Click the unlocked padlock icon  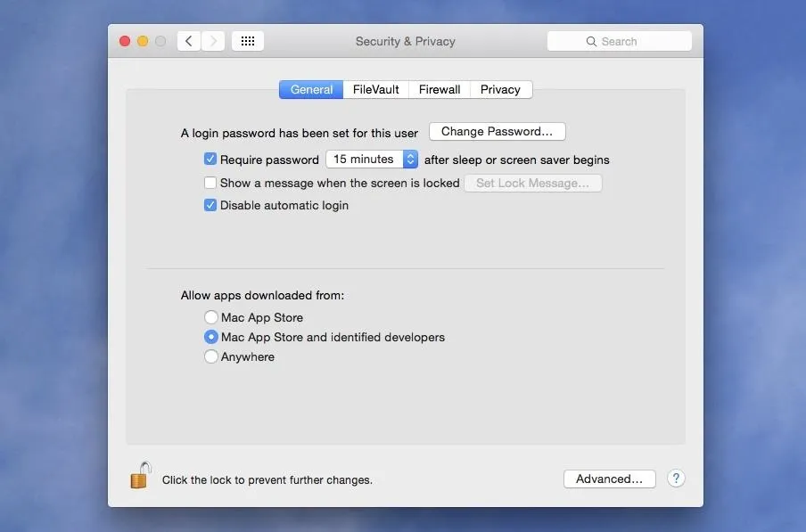[140, 475]
